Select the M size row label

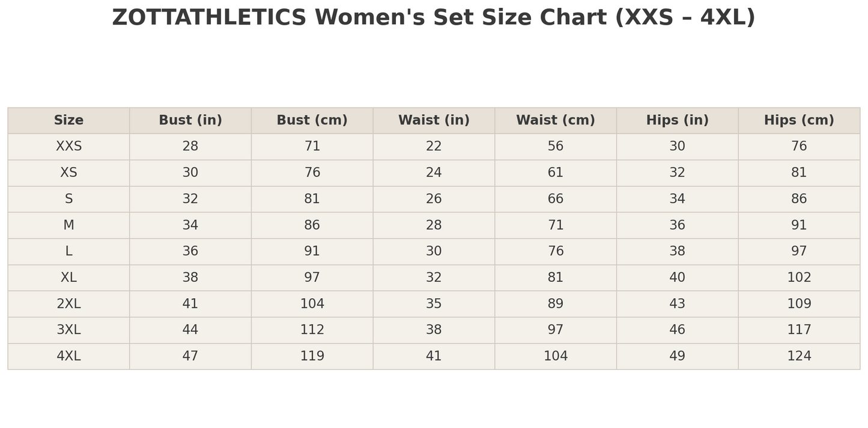coord(68,225)
